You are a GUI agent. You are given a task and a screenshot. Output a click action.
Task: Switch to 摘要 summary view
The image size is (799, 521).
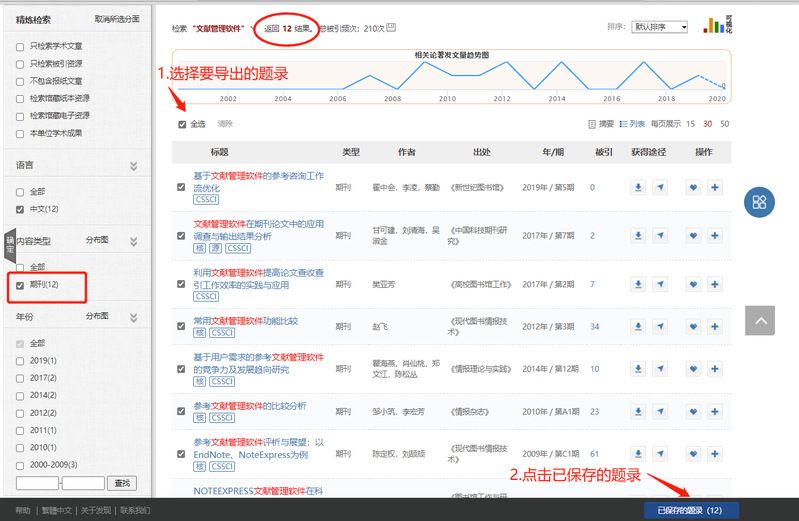600,124
